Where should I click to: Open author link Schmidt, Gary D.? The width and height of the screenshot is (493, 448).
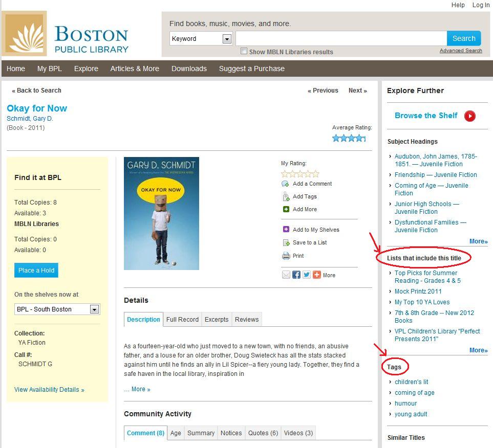30,119
